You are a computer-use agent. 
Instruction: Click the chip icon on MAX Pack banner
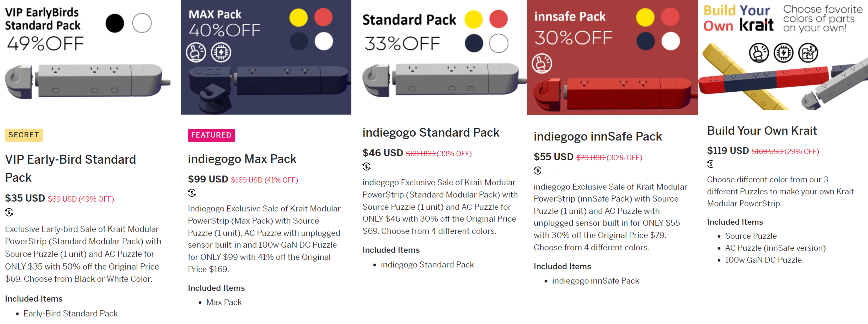click(221, 53)
